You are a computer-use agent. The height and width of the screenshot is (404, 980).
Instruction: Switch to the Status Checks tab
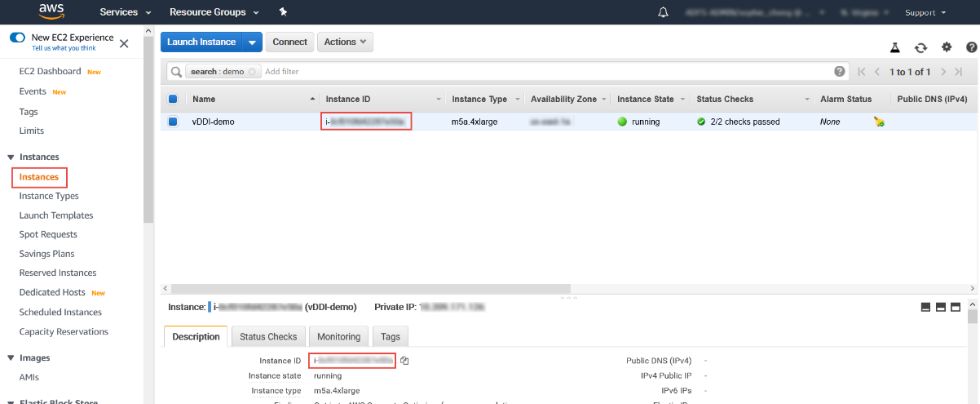tap(268, 336)
